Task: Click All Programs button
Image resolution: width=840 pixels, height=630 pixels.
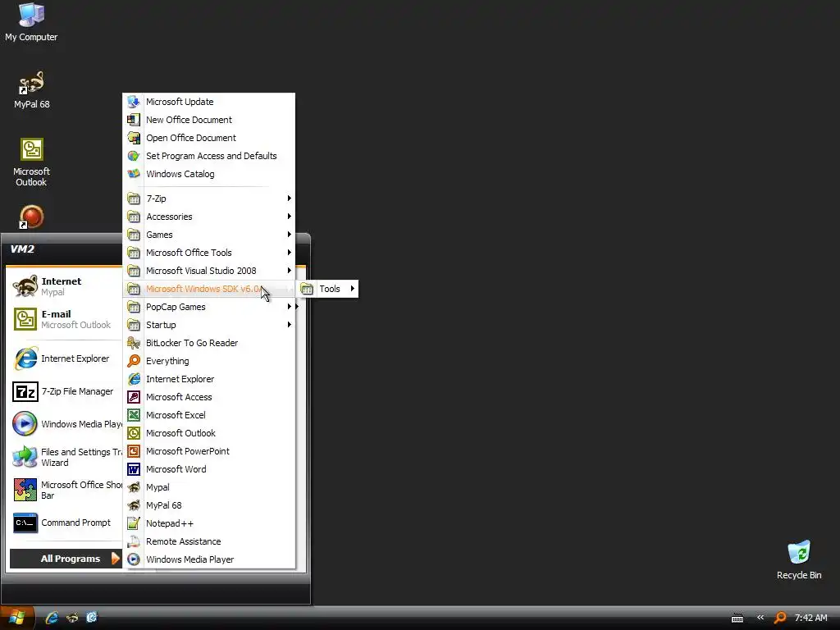Action: pos(66,558)
